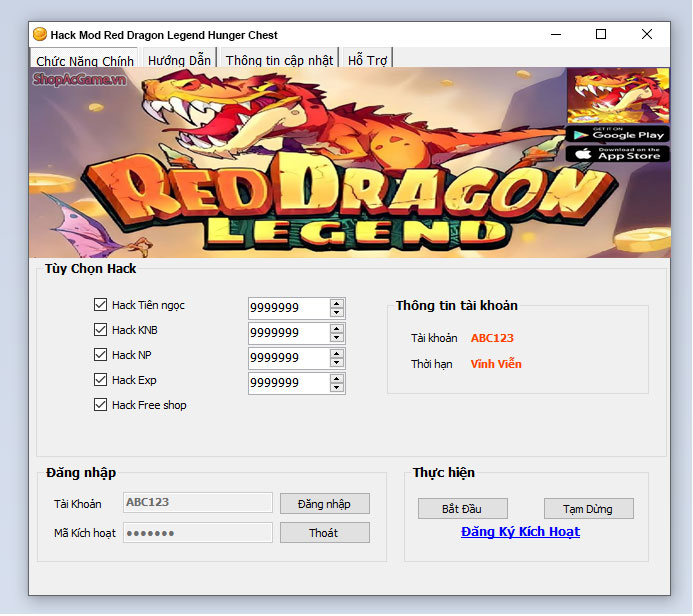Select the Hỗ Trợ tab

(367, 60)
